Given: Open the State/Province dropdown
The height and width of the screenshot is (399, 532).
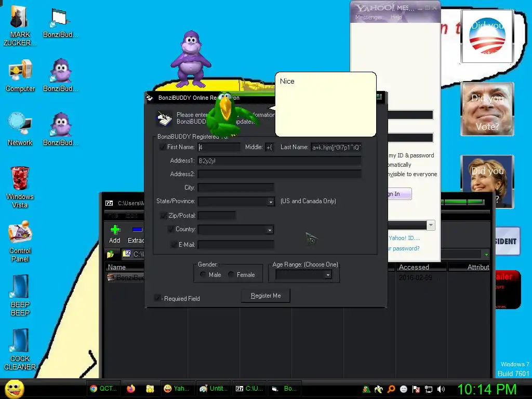Looking at the screenshot, I should (270, 202).
